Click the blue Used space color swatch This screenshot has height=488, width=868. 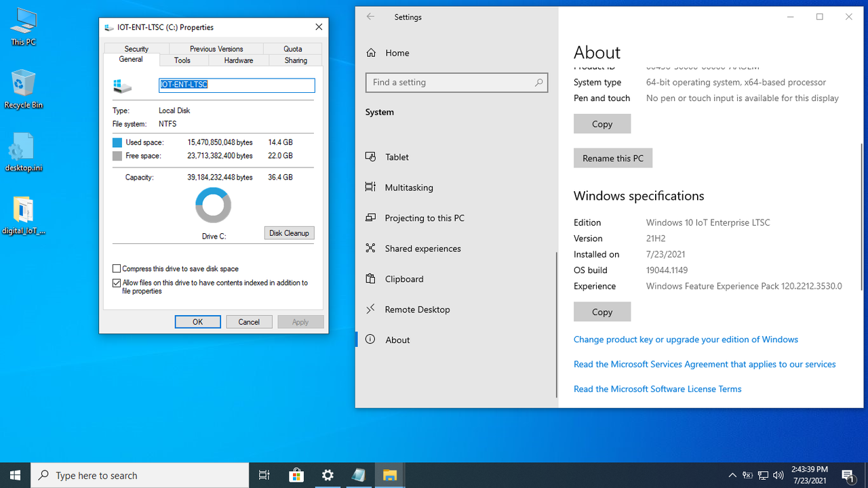point(117,142)
